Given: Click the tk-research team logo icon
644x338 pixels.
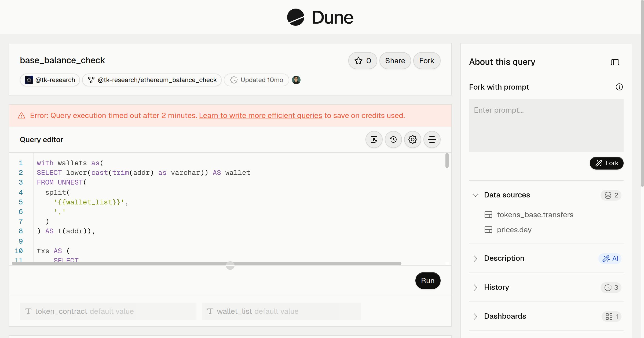Looking at the screenshot, I should (29, 80).
